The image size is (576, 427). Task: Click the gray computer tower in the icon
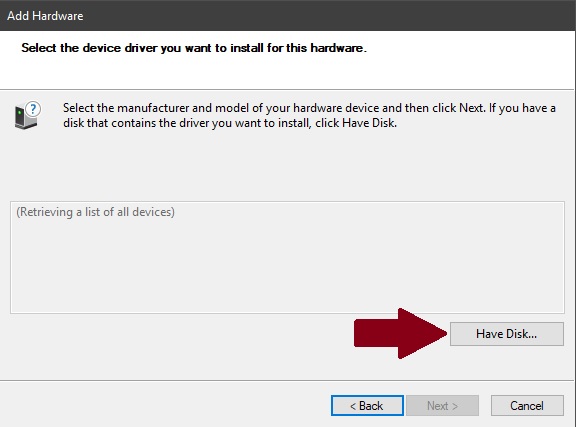tap(23, 118)
